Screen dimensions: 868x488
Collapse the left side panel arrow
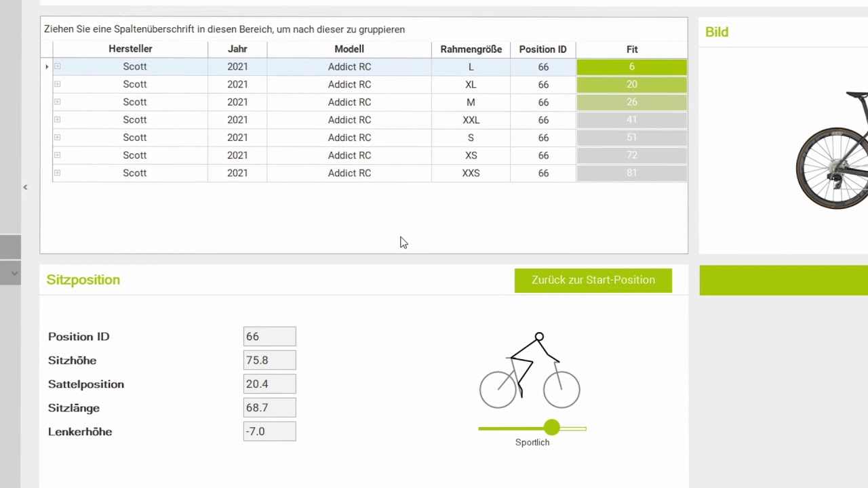click(25, 187)
